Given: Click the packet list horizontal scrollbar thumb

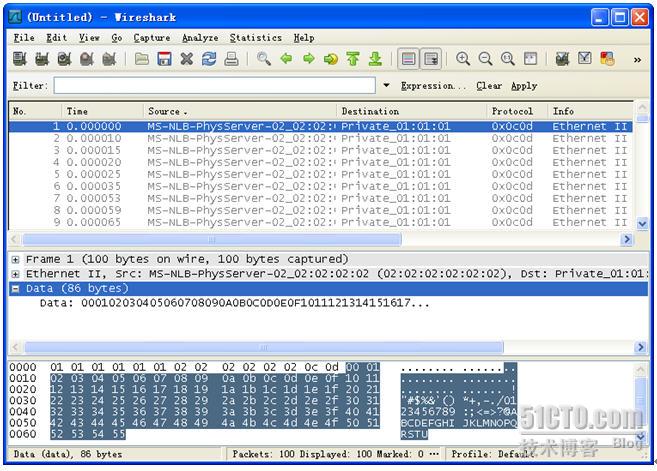Looking at the screenshot, I should pos(212,240).
